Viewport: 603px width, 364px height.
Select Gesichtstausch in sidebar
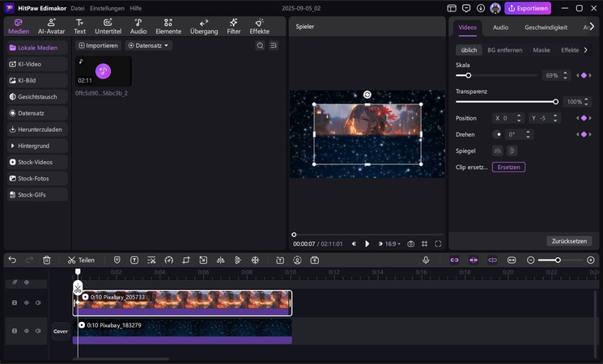[x=37, y=97]
